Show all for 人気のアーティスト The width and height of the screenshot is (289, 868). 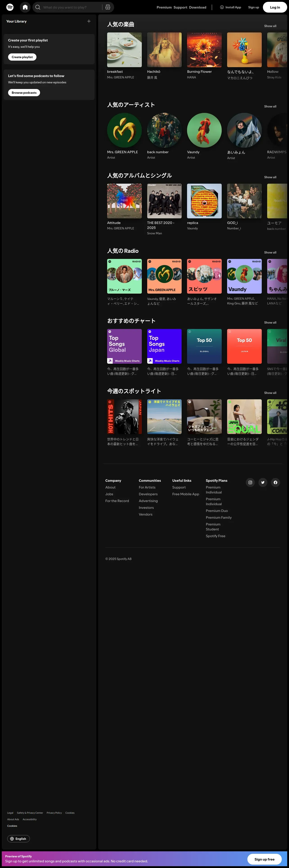click(x=270, y=106)
